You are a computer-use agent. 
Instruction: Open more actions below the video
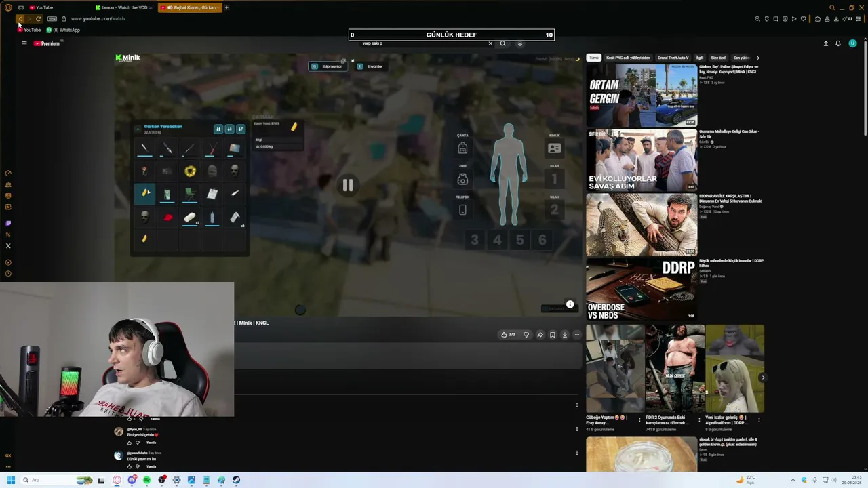[577, 335]
